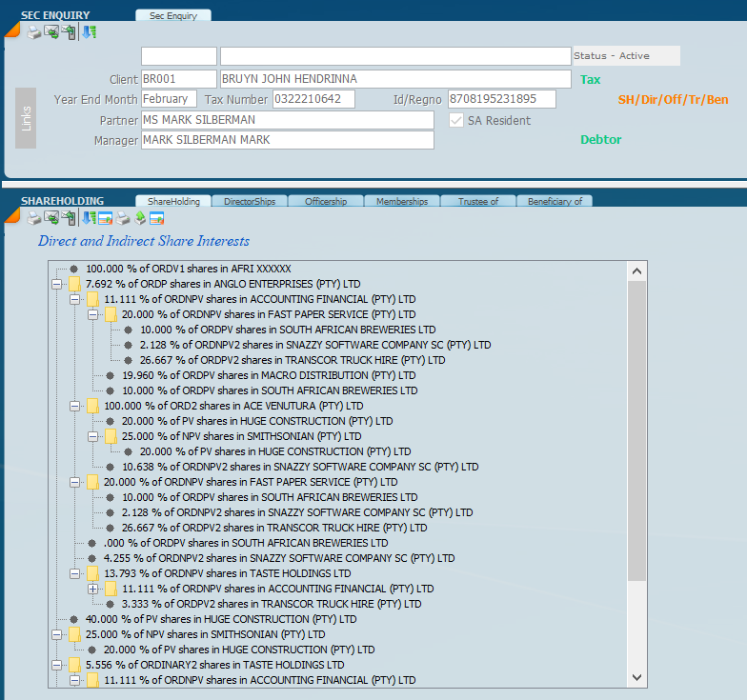This screenshot has width=747, height=700.
Task: Collapse the ANGLO ENTERPRISES tree node
Action: 57,284
